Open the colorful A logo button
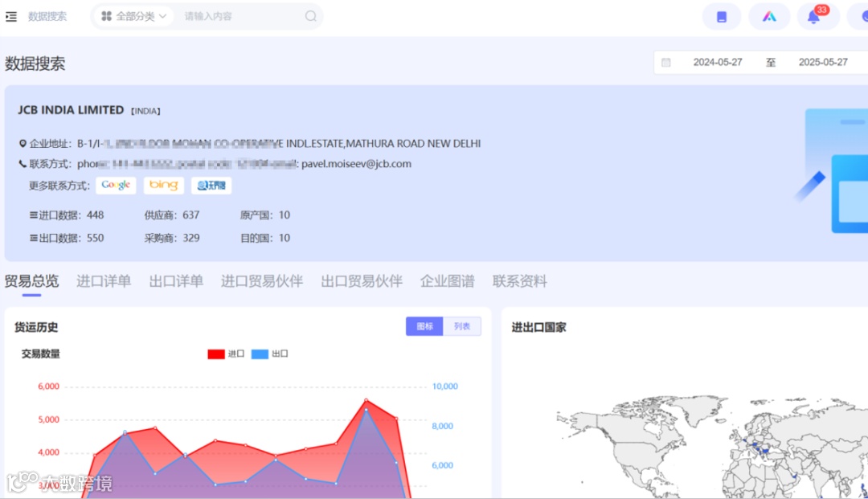This screenshot has width=868, height=499. pyautogui.click(x=769, y=17)
